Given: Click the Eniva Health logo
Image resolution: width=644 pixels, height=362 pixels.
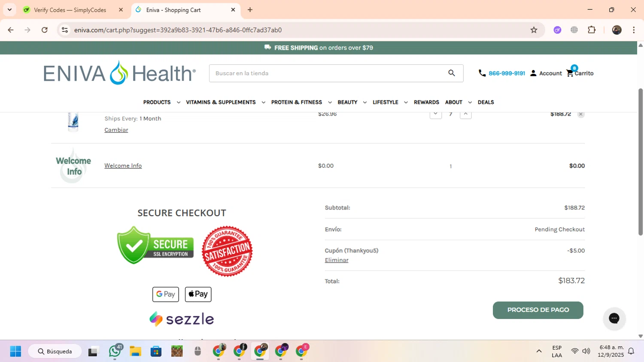Looking at the screenshot, I should [x=119, y=73].
